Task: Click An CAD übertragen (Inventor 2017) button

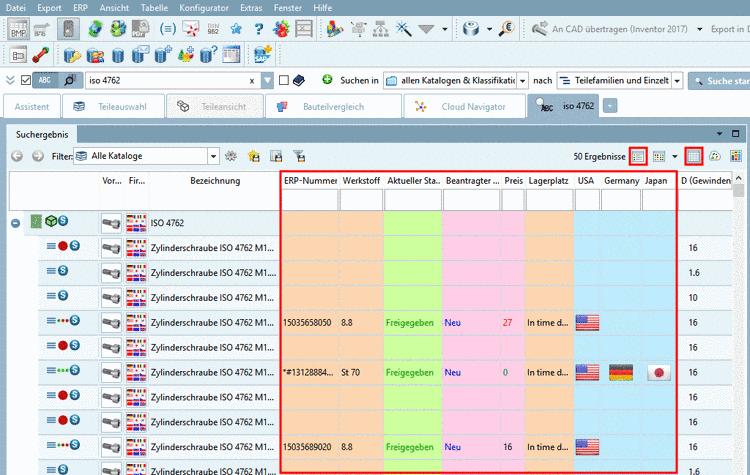Action: pyautogui.click(x=612, y=30)
